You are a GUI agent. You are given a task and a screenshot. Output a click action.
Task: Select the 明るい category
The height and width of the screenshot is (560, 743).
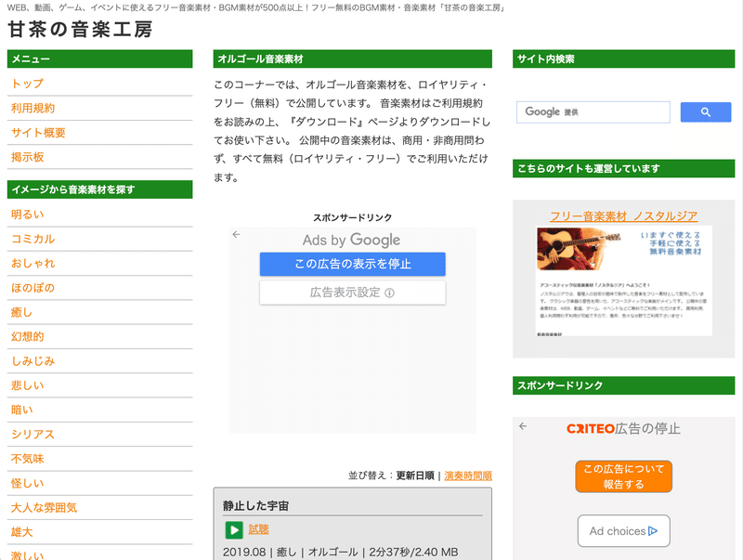28,215
